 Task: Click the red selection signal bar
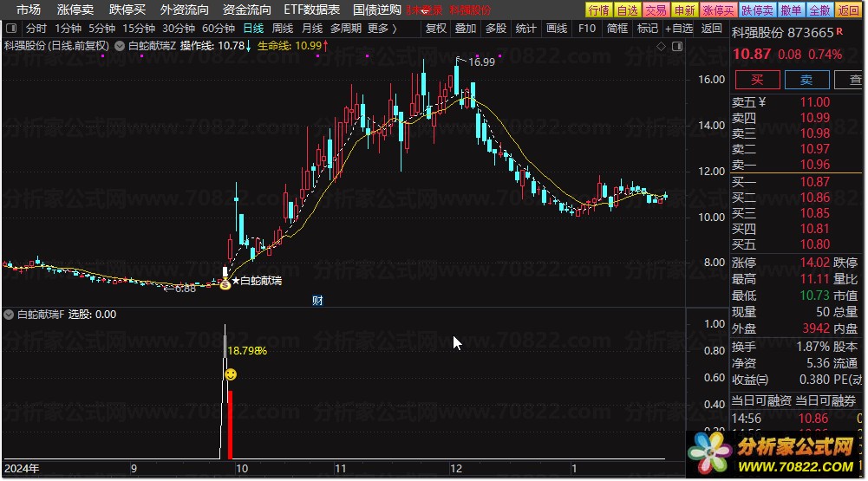click(231, 425)
